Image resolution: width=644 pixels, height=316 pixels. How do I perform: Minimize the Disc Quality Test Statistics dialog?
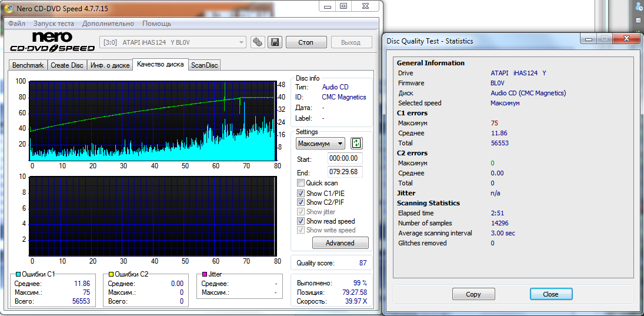(x=589, y=39)
